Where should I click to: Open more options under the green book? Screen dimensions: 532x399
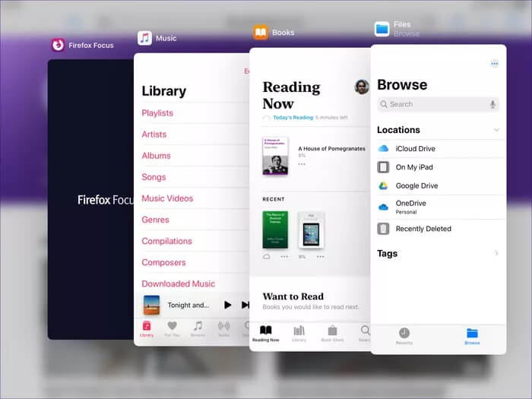[284, 257]
